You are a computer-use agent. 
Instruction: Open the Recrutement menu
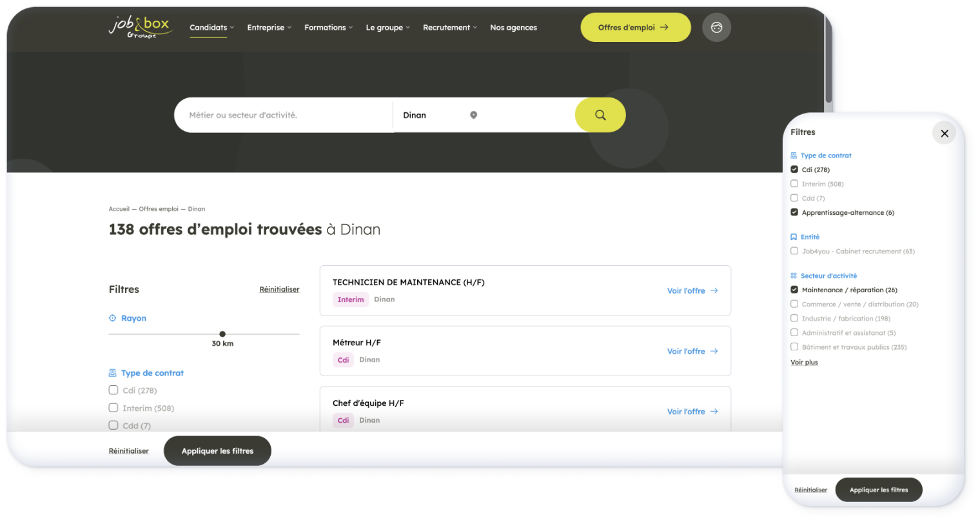(x=449, y=28)
